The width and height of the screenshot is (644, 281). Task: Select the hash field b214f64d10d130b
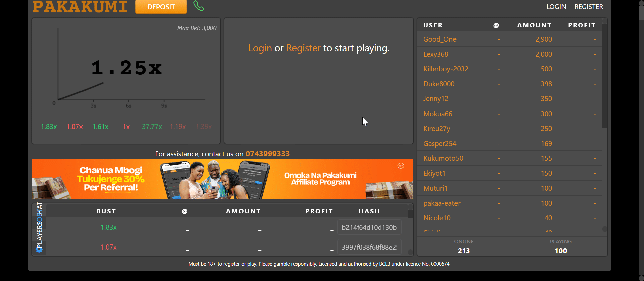(369, 227)
